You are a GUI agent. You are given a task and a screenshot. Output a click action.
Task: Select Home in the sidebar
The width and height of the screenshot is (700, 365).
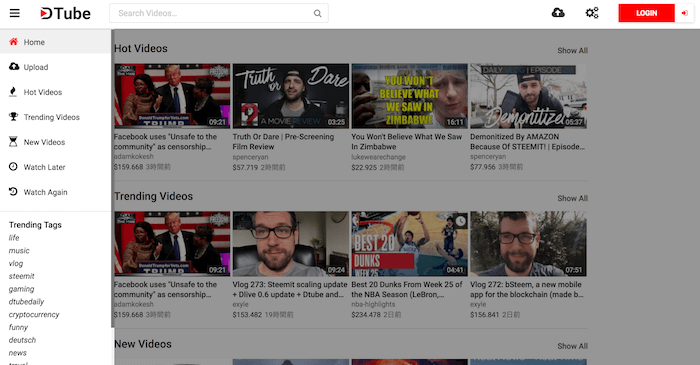55,42
